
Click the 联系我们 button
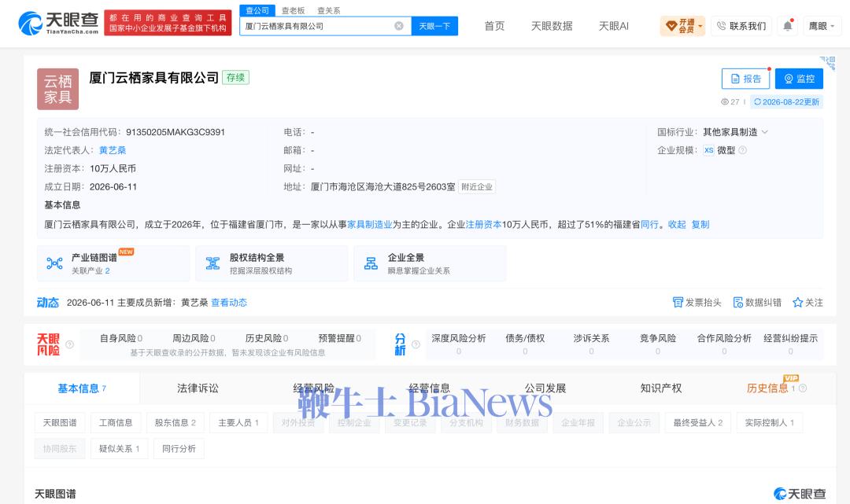741,25
